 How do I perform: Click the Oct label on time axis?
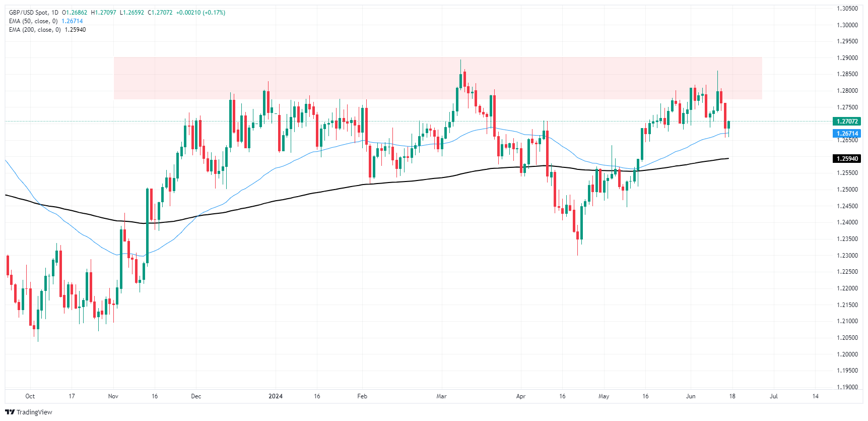coord(30,396)
